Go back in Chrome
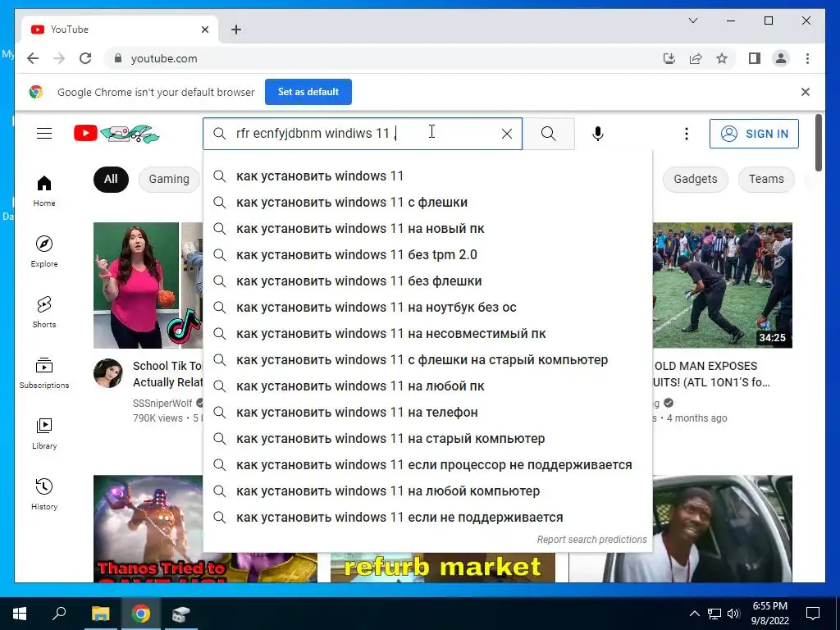 click(33, 58)
